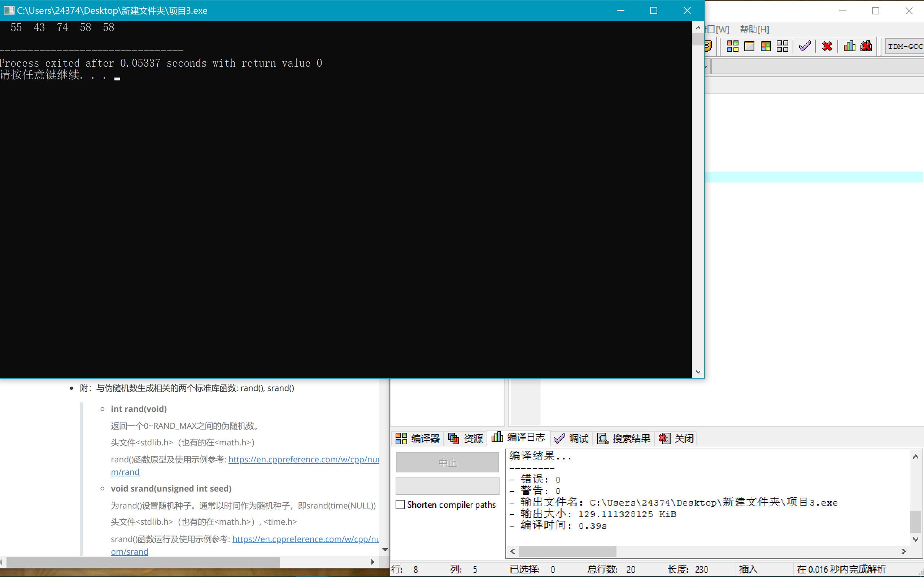Click the Rebuild All icon (gray squares)
This screenshot has height=577, width=924.
pos(783,46)
